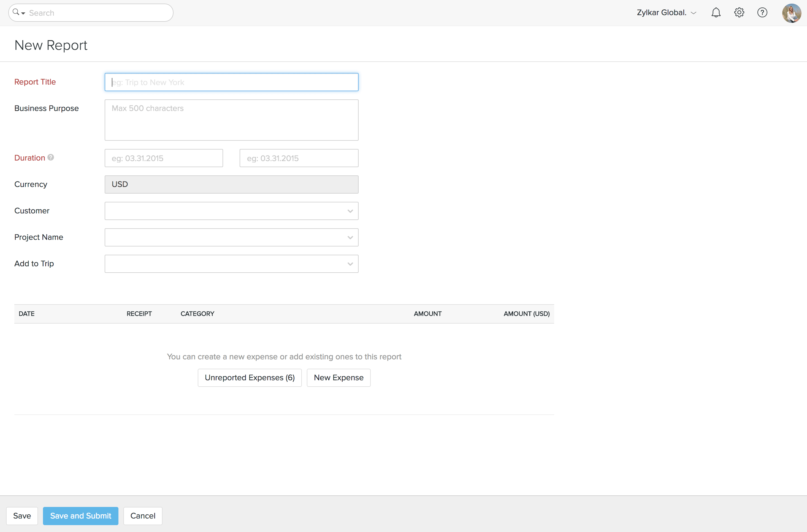Image resolution: width=807 pixels, height=532 pixels.
Task: Open Unreported Expenses list
Action: pos(250,377)
